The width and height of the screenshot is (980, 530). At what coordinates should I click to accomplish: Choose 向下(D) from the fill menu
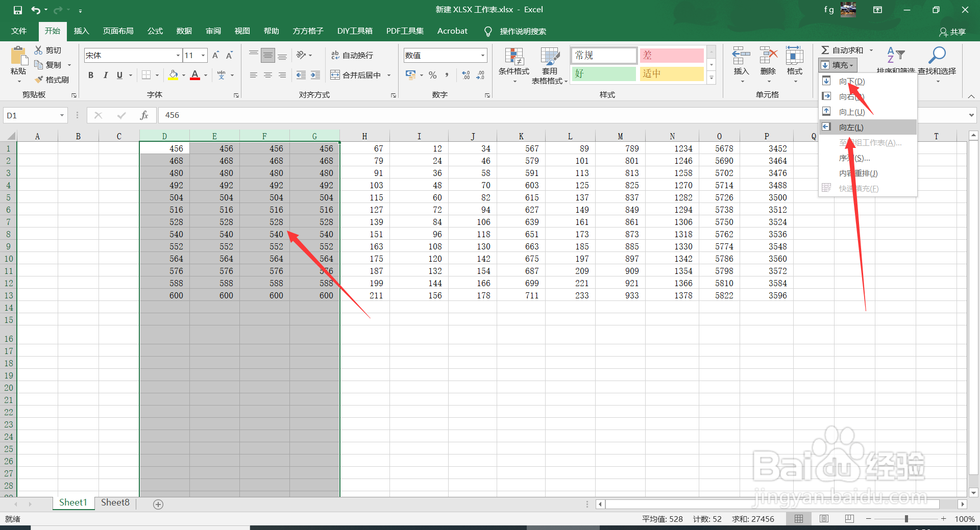click(x=852, y=81)
